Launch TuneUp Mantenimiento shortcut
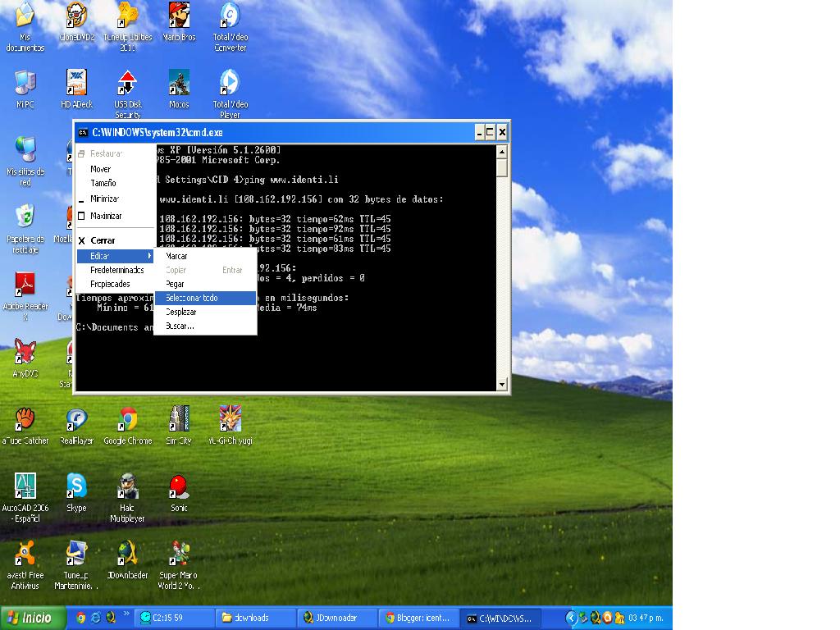This screenshot has height=630, width=840. point(76,566)
